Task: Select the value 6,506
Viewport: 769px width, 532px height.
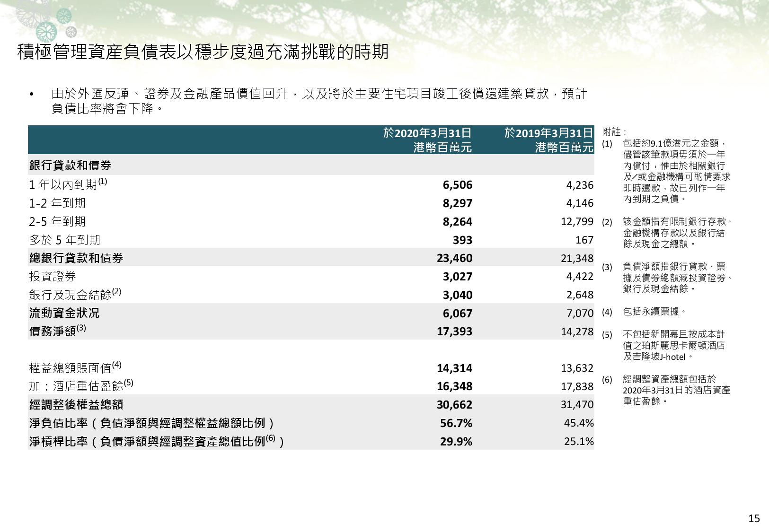Action: click(458, 185)
